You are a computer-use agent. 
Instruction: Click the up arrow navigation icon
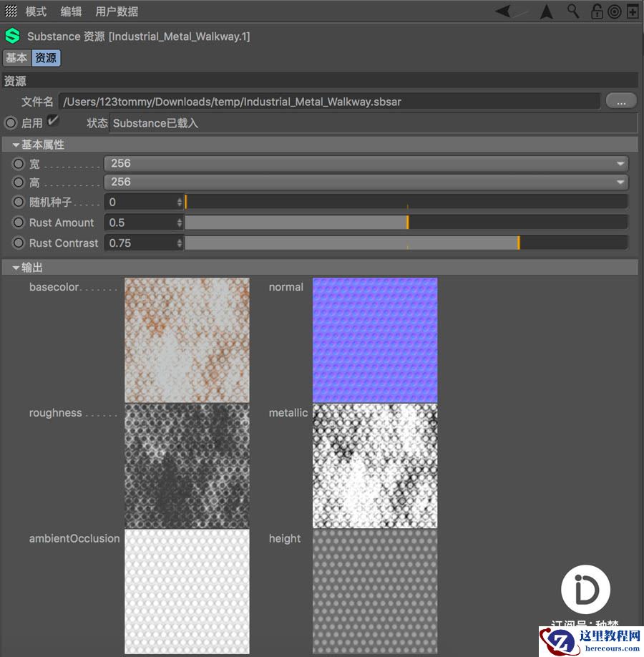547,11
